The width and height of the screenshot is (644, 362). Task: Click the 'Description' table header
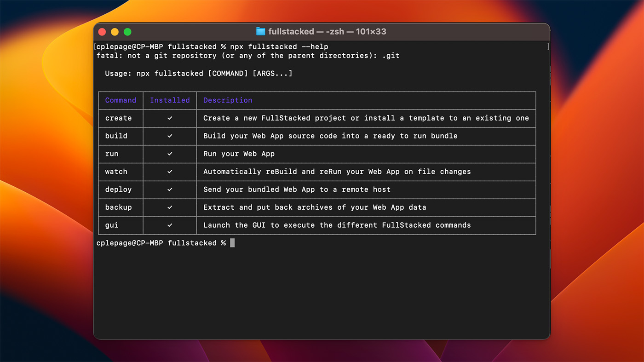[x=228, y=100]
